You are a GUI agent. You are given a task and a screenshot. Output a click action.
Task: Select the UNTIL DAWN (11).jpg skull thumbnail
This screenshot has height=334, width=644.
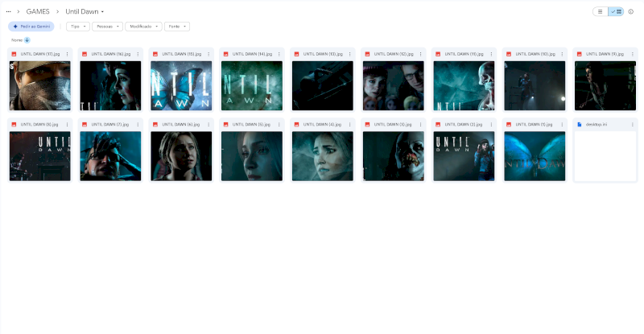[464, 85]
